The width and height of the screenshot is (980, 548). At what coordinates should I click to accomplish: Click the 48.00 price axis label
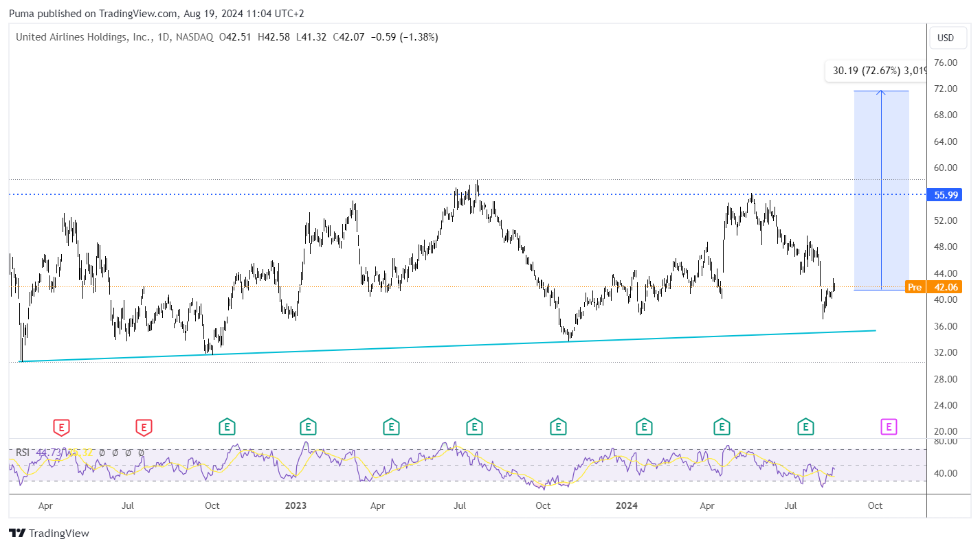click(x=946, y=247)
